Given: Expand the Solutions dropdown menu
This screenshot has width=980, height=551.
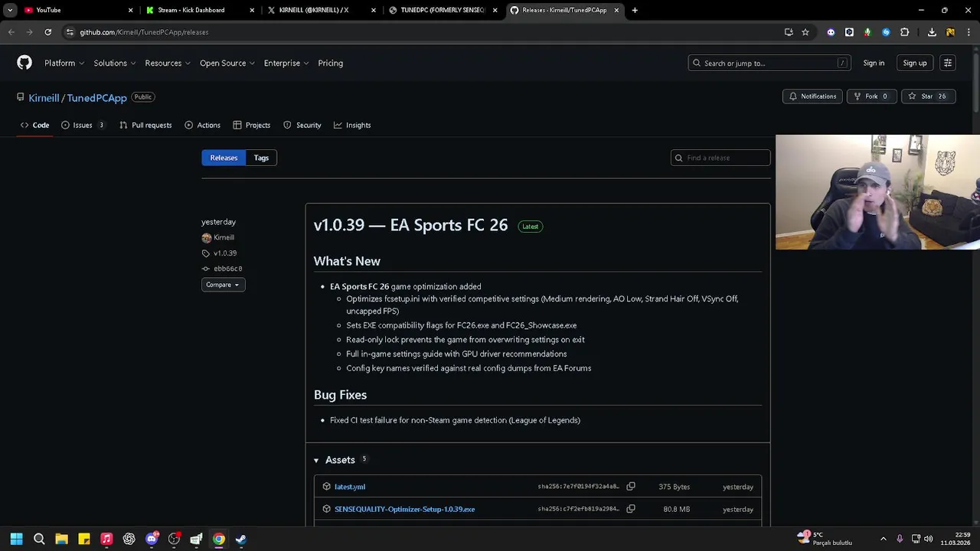Looking at the screenshot, I should point(115,63).
